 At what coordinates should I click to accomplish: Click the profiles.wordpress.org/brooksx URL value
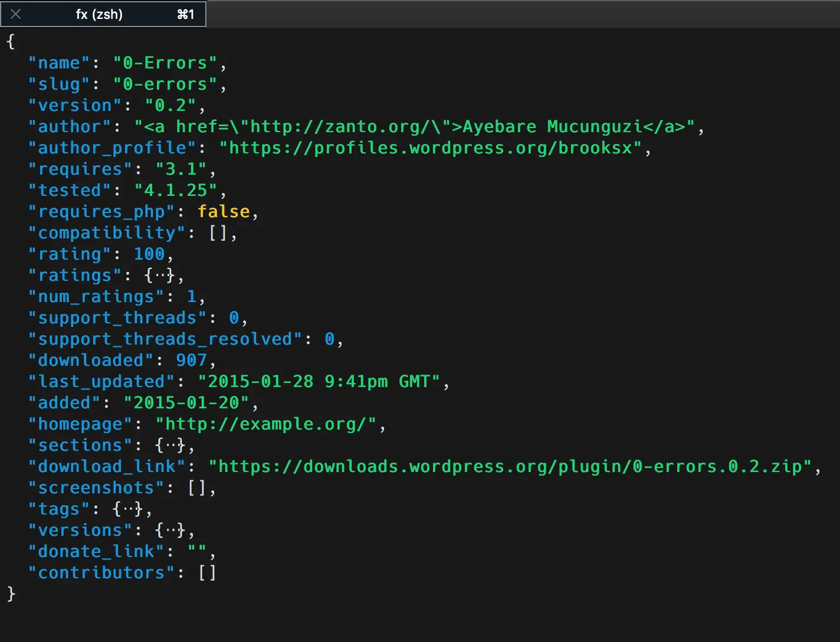click(x=431, y=148)
